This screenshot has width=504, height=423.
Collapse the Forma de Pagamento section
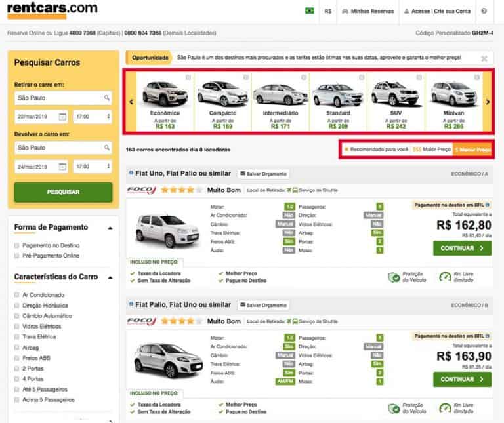(110, 228)
